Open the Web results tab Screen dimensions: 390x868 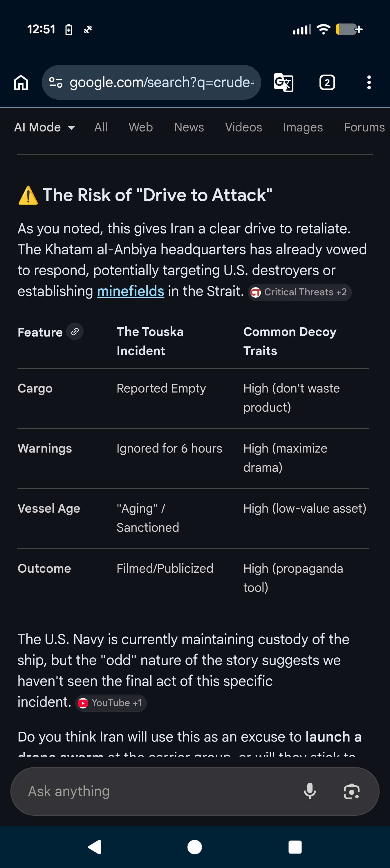click(140, 127)
